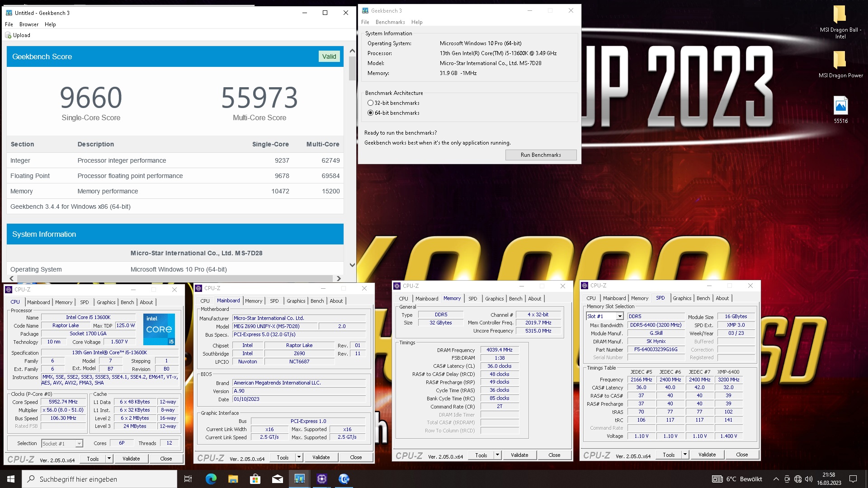Viewport: 868px width, 488px height.
Task: Click scroll down arrow in Geekbench results
Action: coord(352,265)
